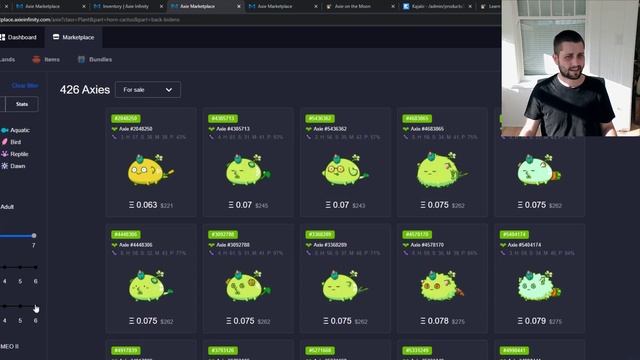Click the green ID badge of Axie #2848250
Viewport: 640px width, 360px height.
pos(126,118)
